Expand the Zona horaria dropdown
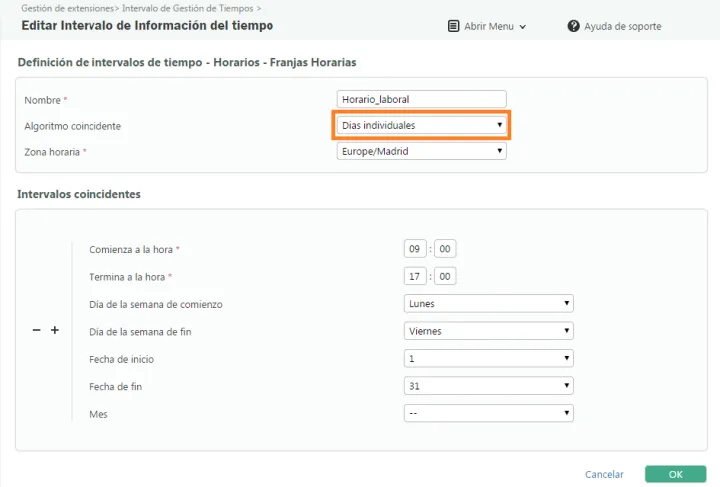The width and height of the screenshot is (720, 487). (422, 151)
